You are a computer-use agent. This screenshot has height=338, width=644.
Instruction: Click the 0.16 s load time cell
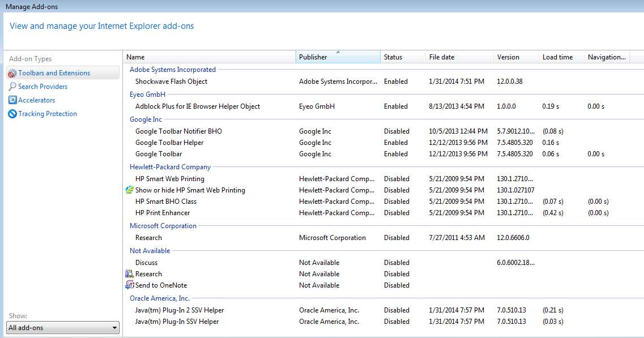pyautogui.click(x=551, y=143)
